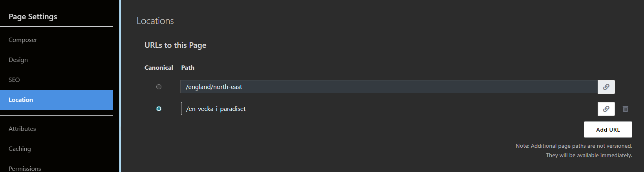Click the Canonical column label
644x172 pixels.
click(159, 68)
